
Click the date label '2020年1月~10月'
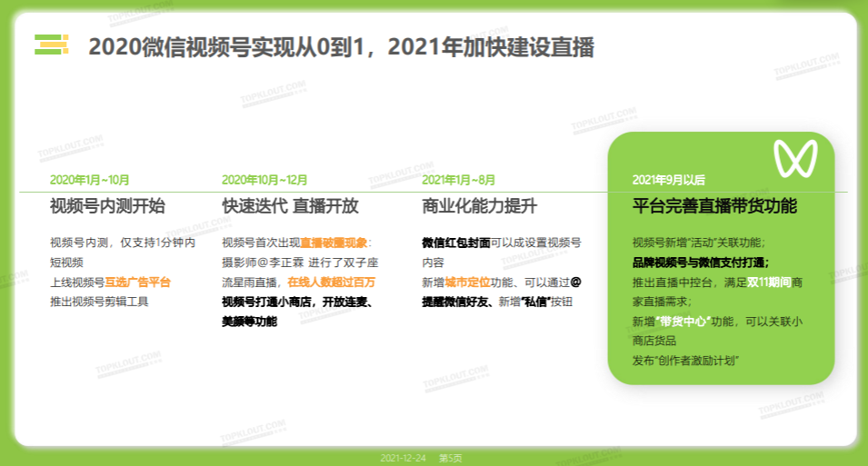tap(89, 180)
